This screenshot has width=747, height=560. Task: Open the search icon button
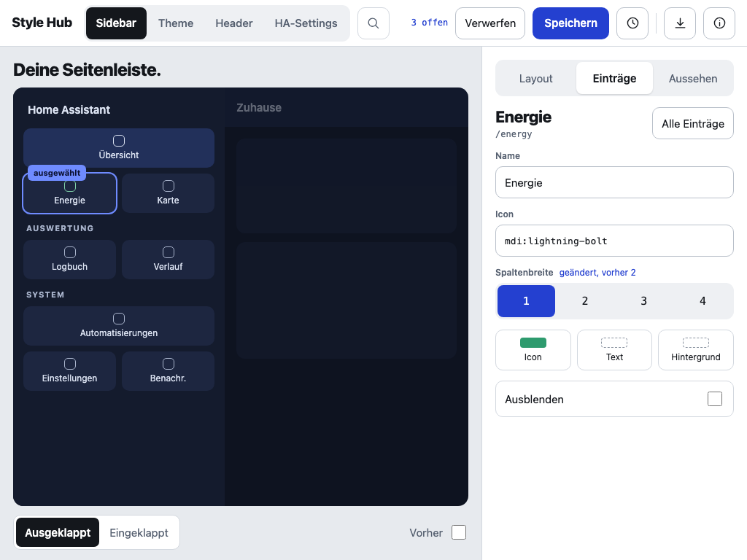tap(373, 23)
